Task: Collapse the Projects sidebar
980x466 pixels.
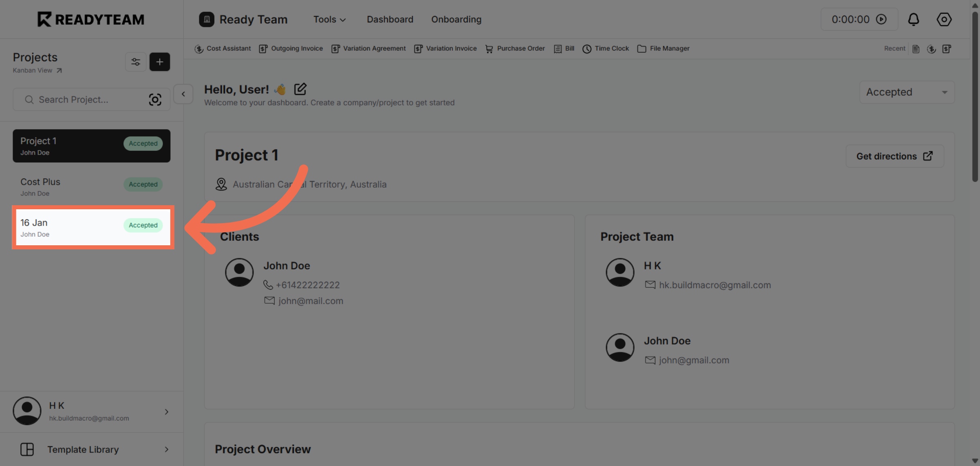Action: pyautogui.click(x=183, y=94)
